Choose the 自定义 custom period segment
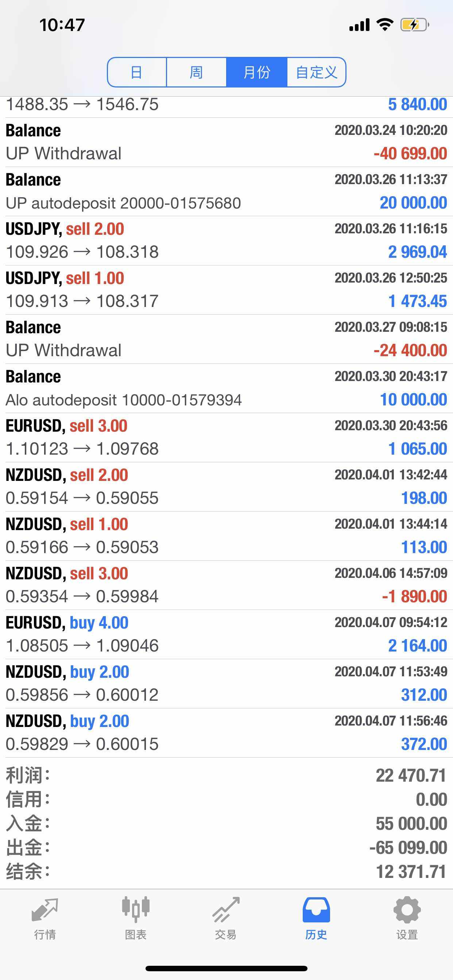This screenshot has width=453, height=980. [316, 72]
